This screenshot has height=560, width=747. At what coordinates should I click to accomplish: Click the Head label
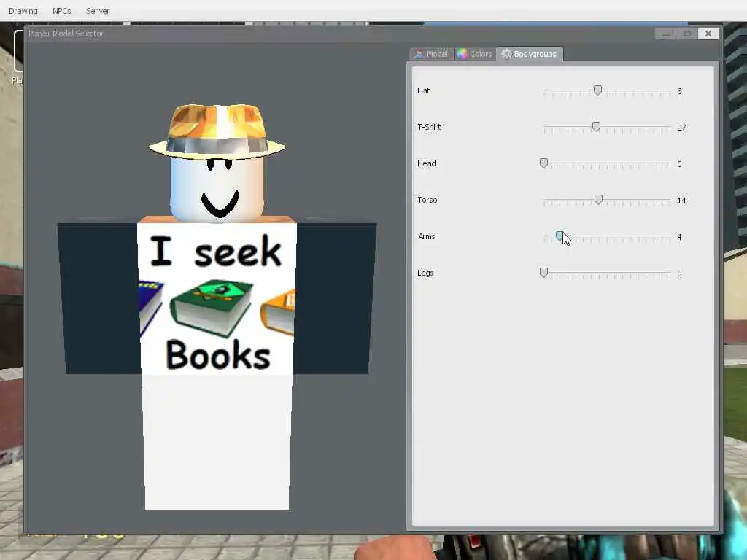tap(426, 163)
